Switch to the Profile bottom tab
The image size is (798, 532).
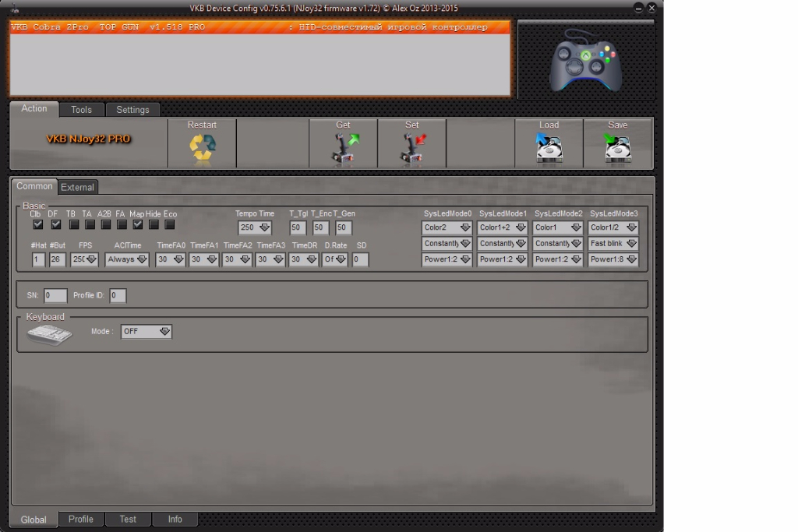[x=81, y=519]
